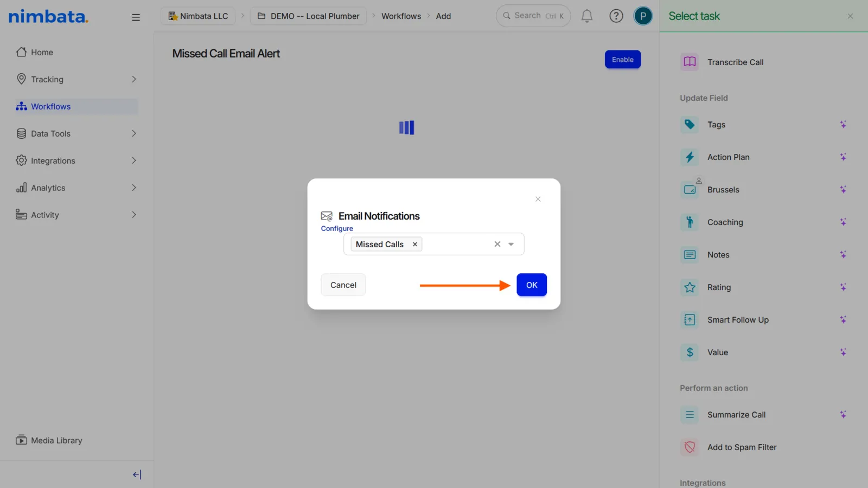Viewport: 868px width, 488px height.
Task: Click OK in Email Notifications dialog
Action: click(x=532, y=285)
